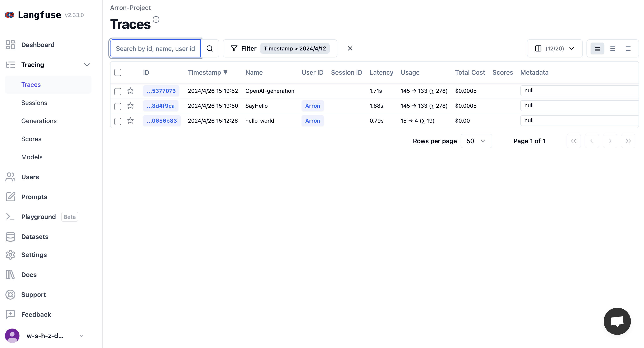Clear the Timestamp filter with X
The image size is (644, 348).
pyautogui.click(x=350, y=48)
